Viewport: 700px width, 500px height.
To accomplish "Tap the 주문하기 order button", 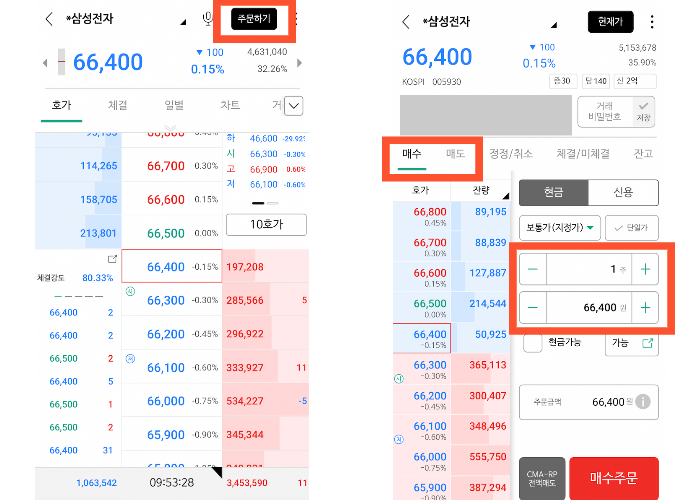I will click(254, 19).
